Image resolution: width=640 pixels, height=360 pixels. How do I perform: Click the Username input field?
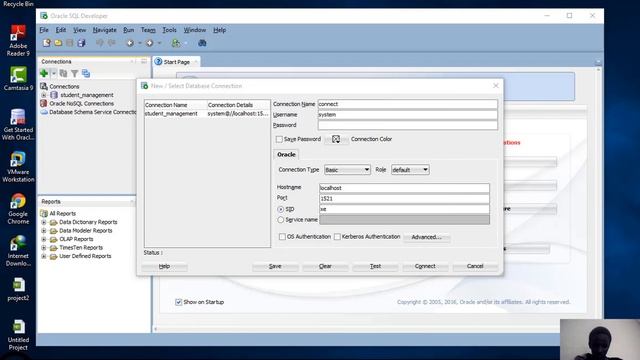(408, 115)
